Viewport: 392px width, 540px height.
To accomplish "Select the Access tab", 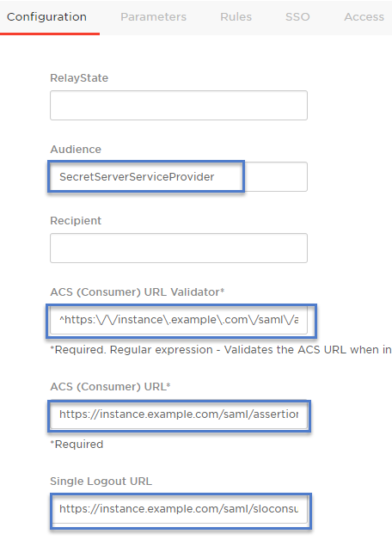I will pyautogui.click(x=364, y=17).
